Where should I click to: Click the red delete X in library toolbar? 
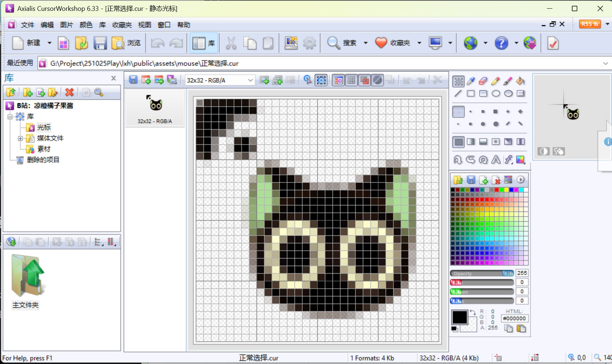point(69,92)
